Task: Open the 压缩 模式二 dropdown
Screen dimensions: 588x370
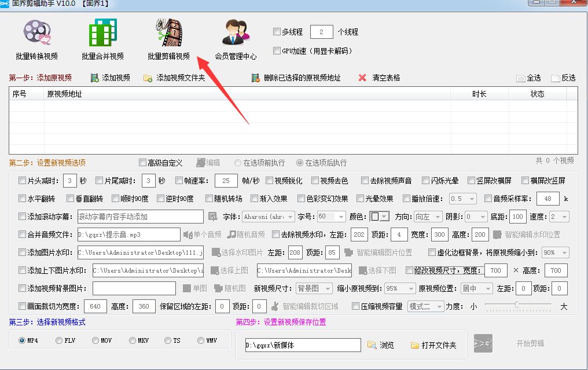Action: (x=425, y=306)
